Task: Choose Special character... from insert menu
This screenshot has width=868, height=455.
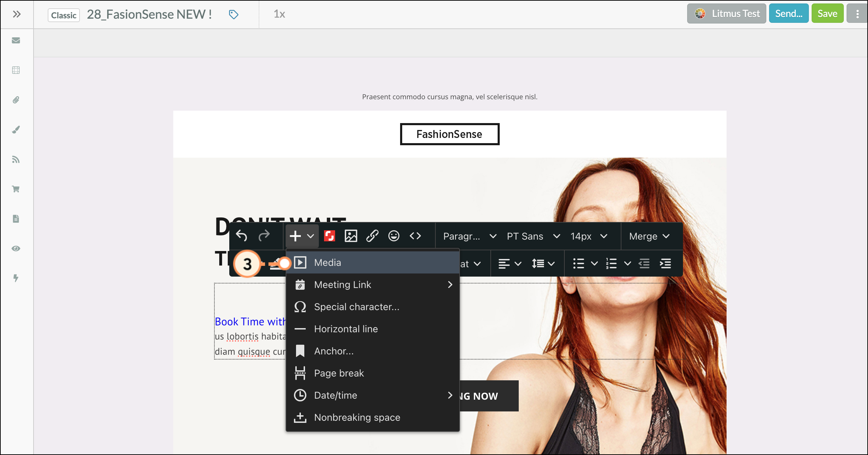Action: point(373,307)
